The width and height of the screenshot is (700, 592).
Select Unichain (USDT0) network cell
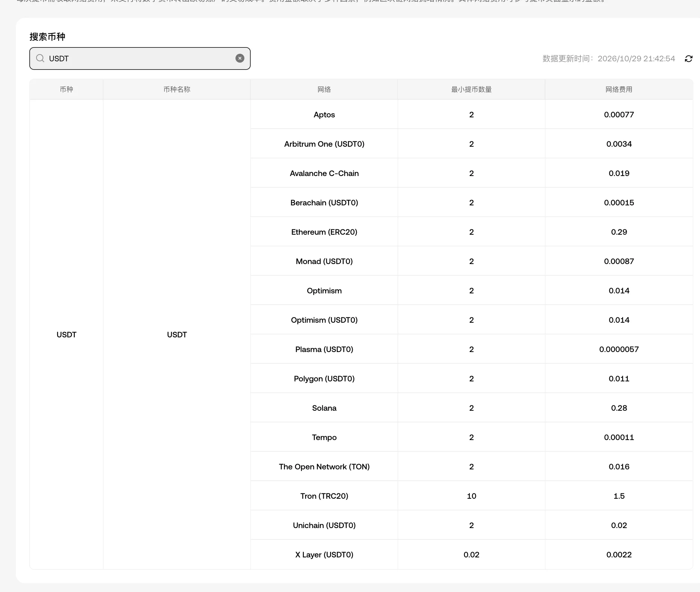click(x=324, y=525)
